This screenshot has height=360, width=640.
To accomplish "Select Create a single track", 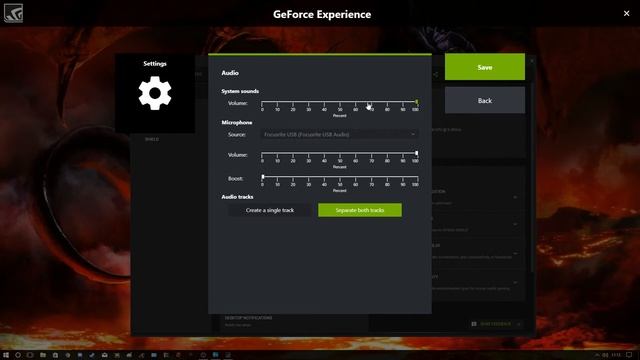I will [270, 210].
